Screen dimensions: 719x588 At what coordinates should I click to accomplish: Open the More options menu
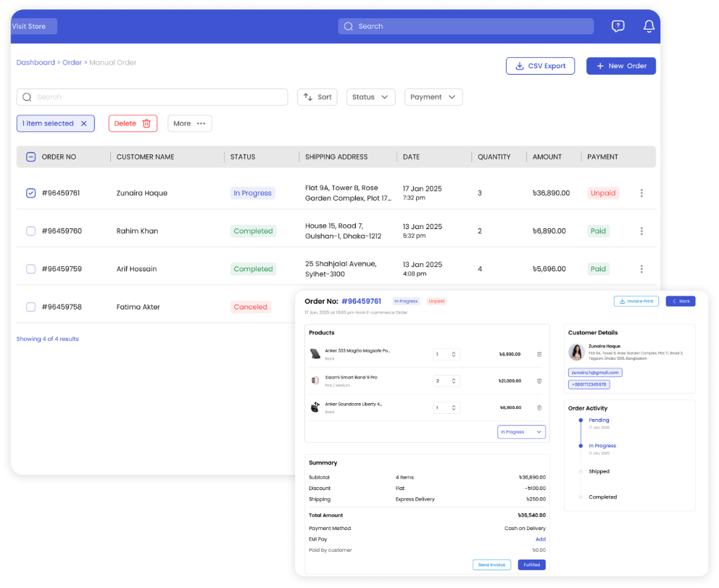189,123
